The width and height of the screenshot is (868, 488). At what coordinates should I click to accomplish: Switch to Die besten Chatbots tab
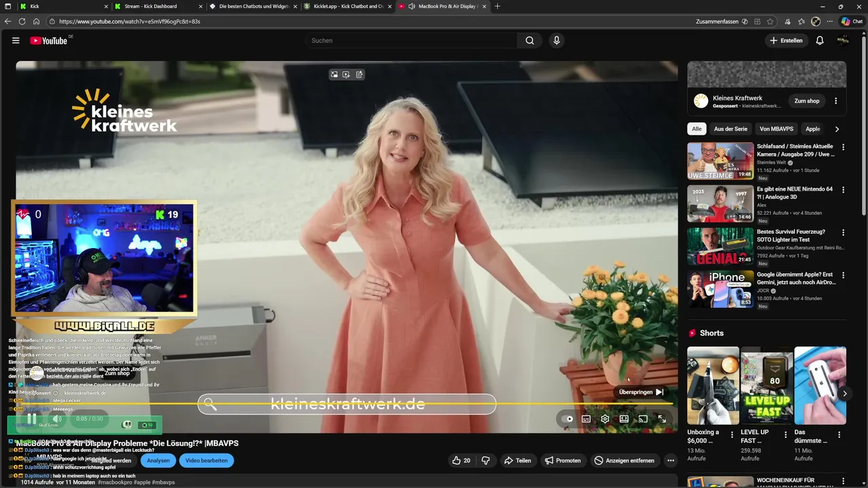(x=252, y=6)
